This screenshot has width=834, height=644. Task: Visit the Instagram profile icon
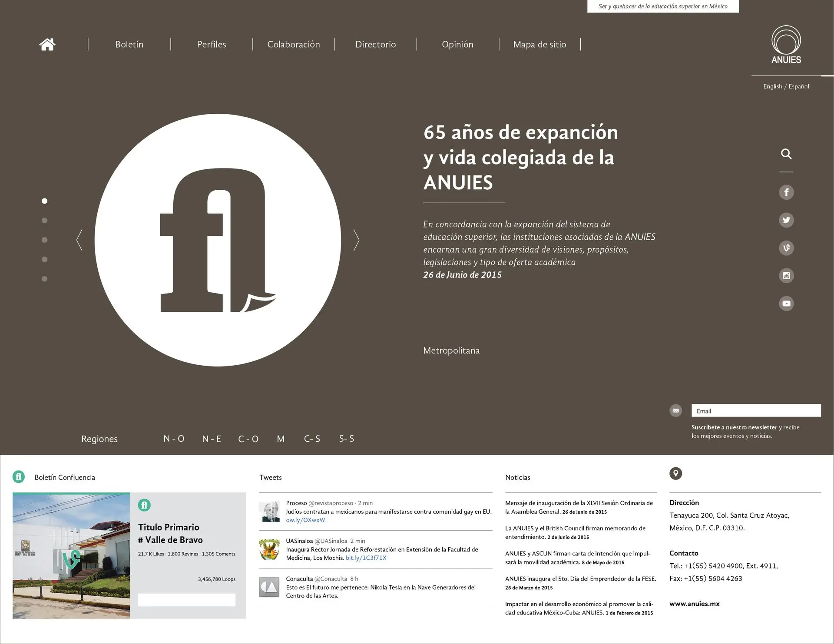[786, 275]
